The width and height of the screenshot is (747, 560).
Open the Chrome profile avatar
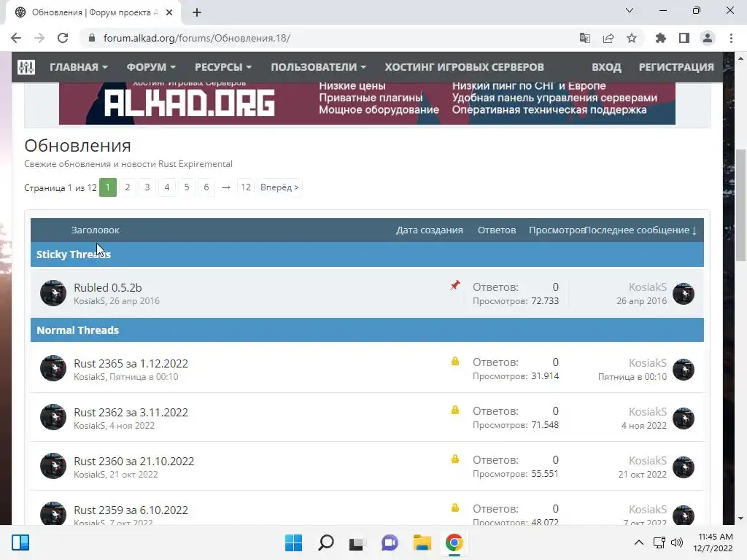coord(708,38)
